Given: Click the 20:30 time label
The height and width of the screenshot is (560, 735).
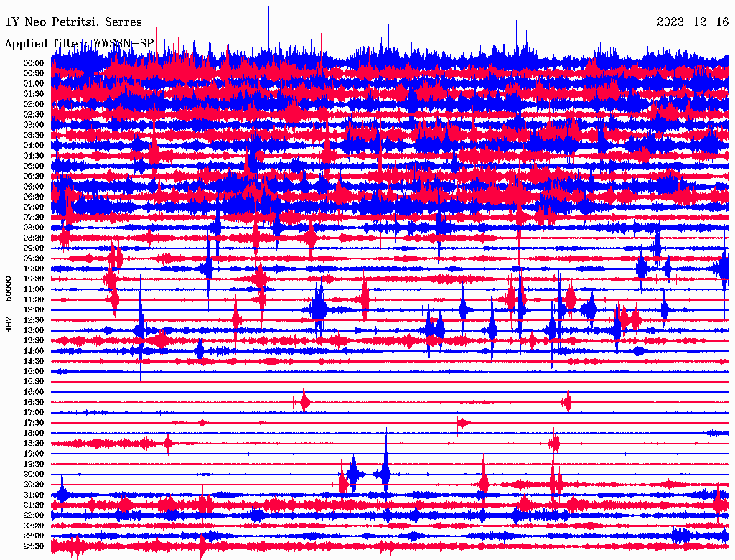Looking at the screenshot, I should 34,485.
